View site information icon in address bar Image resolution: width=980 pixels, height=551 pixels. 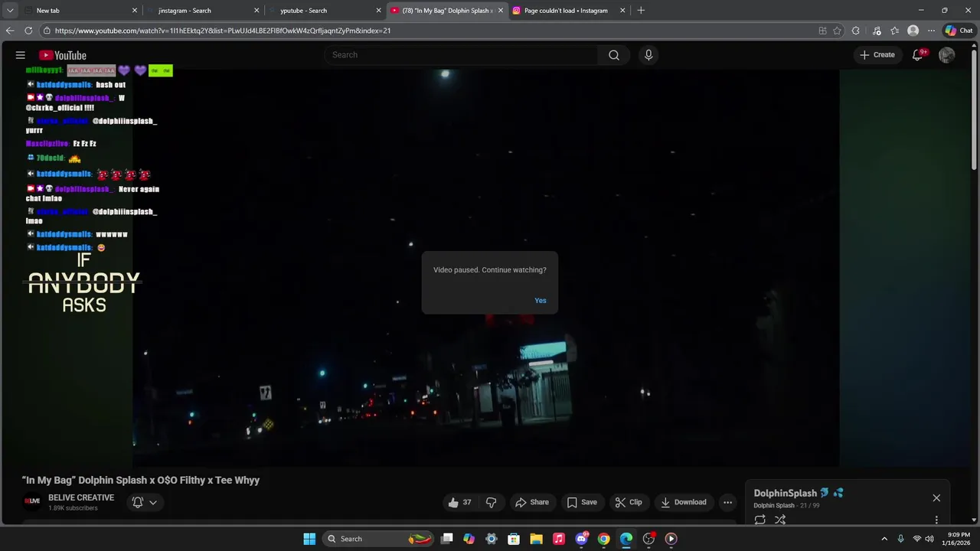point(47,31)
